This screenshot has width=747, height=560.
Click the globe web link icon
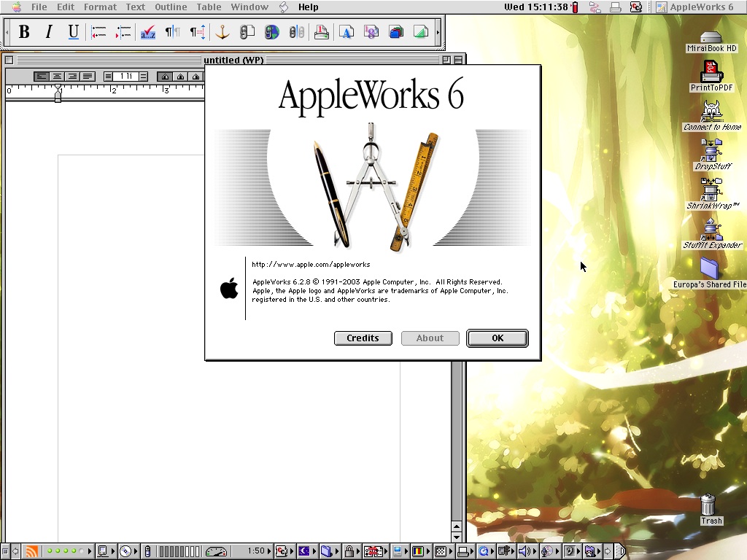point(272,32)
